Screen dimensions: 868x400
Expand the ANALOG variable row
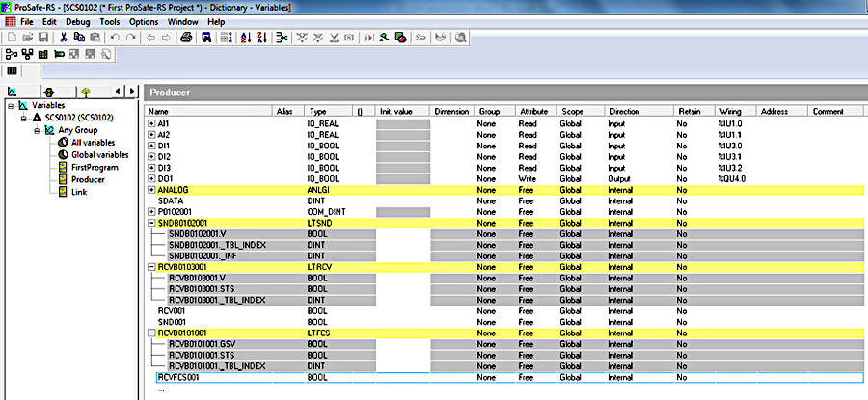point(151,190)
